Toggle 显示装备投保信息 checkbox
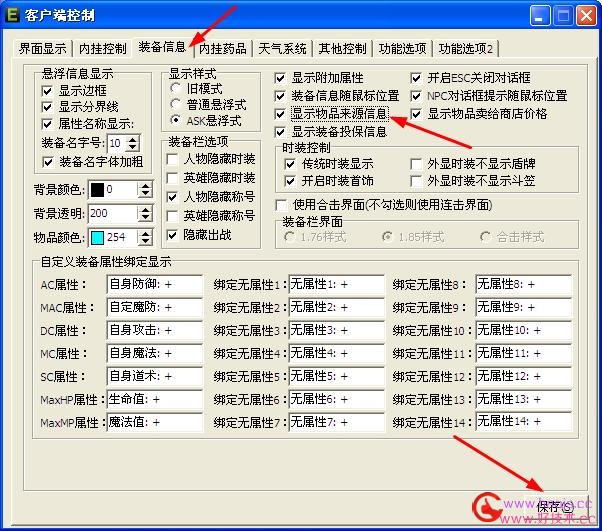The height and width of the screenshot is (531, 602). (x=280, y=132)
